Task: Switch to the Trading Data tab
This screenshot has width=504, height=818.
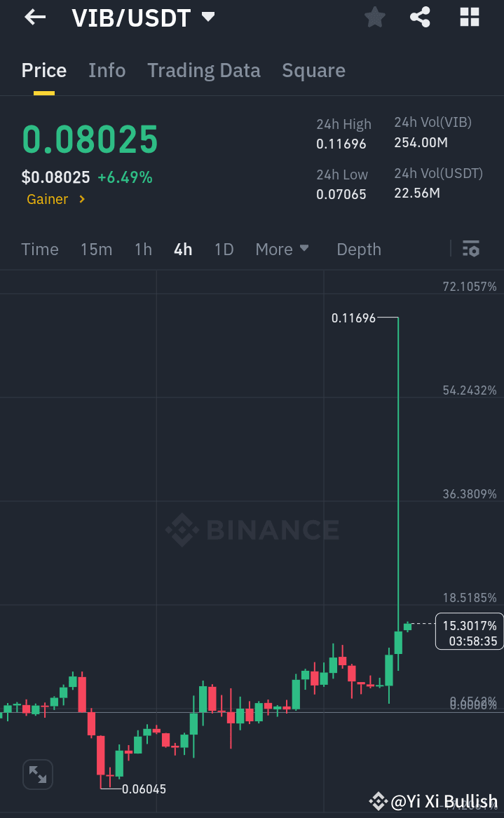Action: tap(203, 70)
